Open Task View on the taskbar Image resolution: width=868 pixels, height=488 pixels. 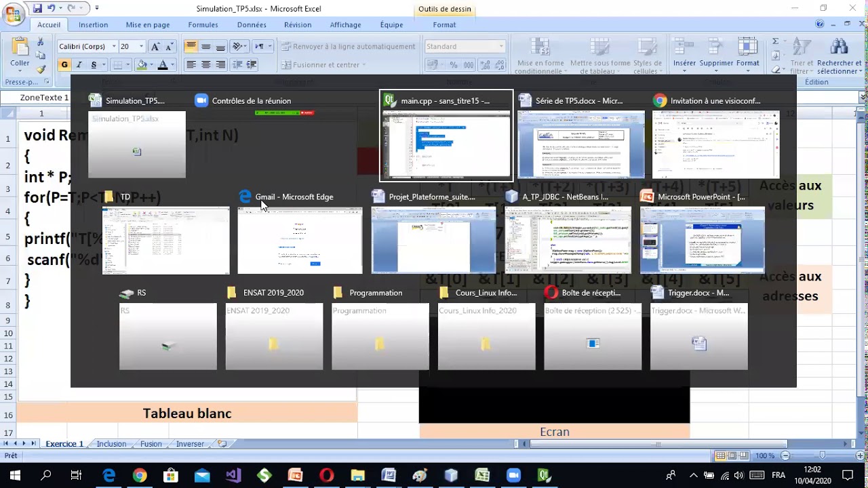click(x=77, y=475)
